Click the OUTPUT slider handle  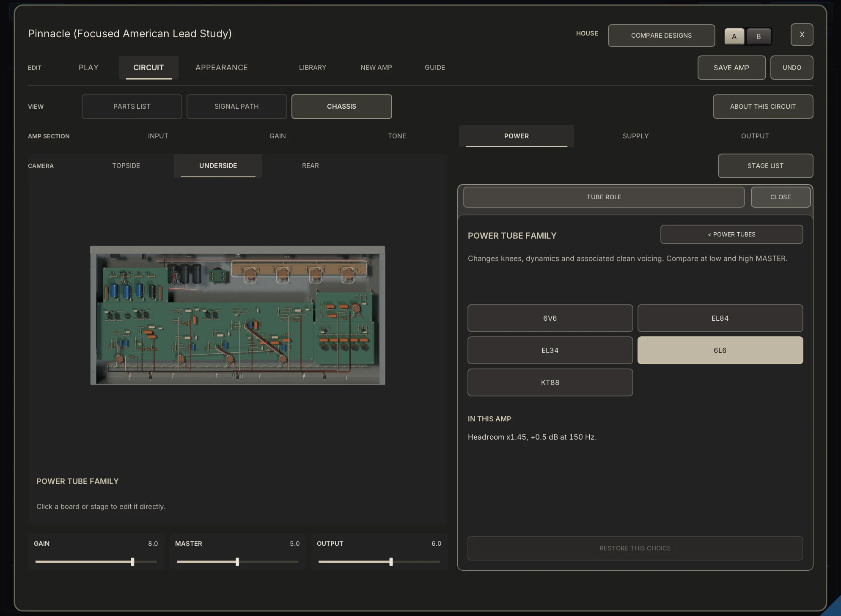[391, 562]
